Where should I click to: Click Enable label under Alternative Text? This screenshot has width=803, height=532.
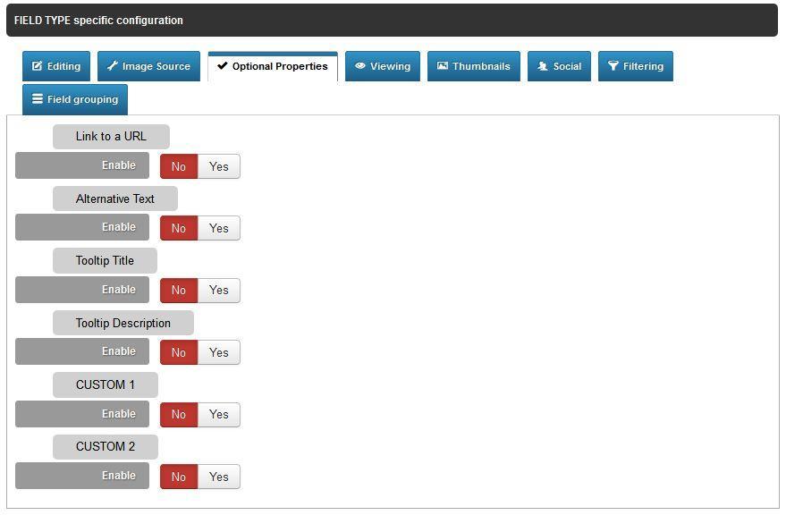pyautogui.click(x=82, y=227)
